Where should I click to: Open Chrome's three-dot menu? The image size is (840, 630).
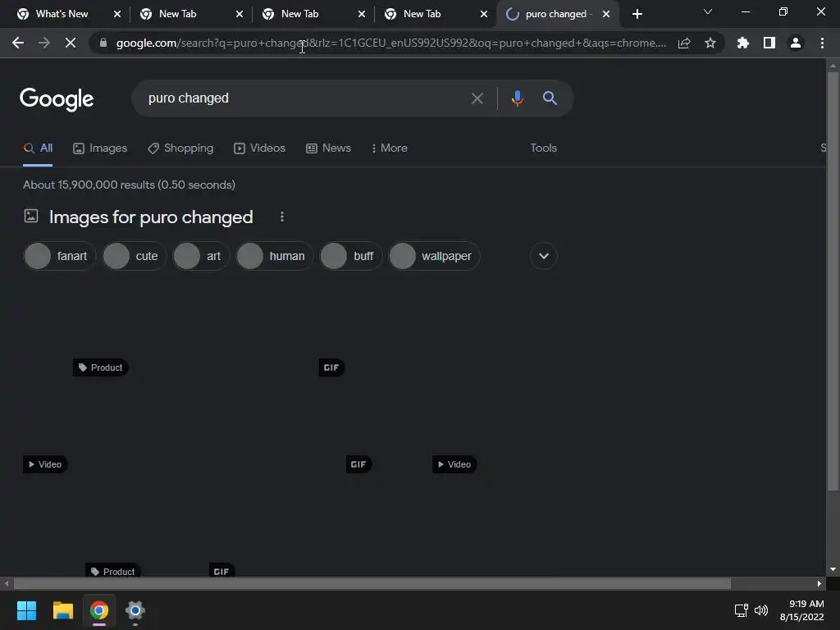click(822, 43)
